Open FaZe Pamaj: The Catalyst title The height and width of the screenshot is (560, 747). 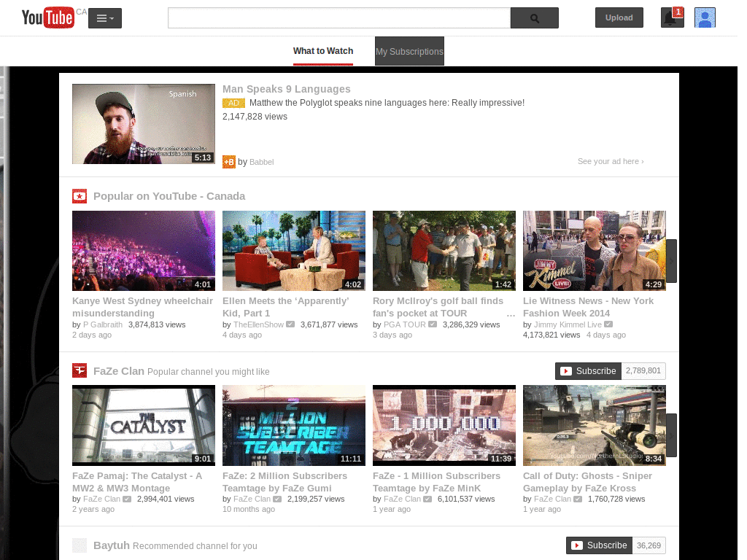137,482
